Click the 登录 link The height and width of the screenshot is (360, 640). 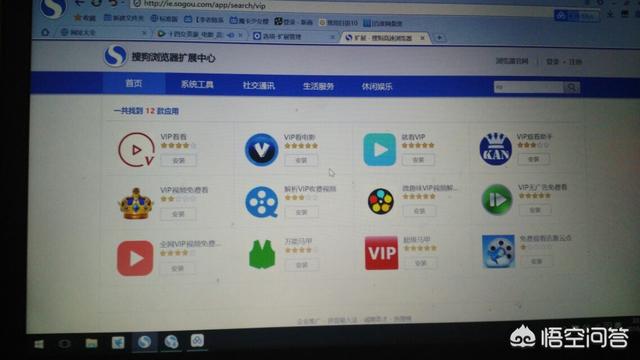(x=552, y=62)
